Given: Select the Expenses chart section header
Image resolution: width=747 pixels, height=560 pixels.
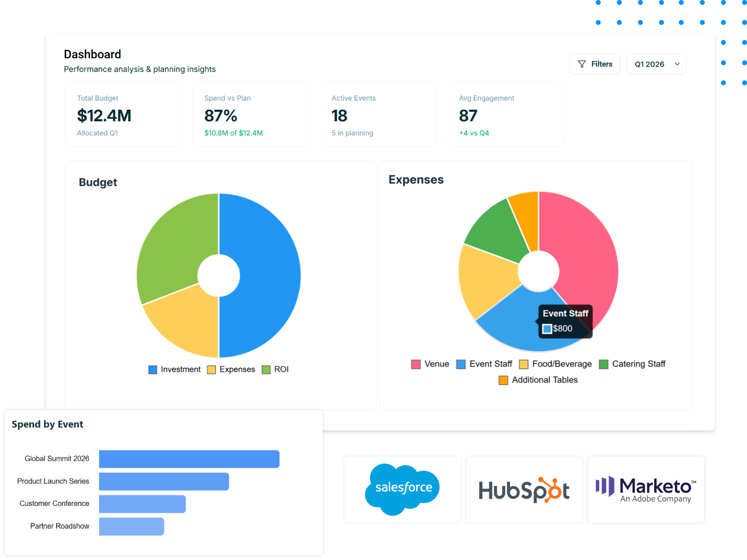Looking at the screenshot, I should point(416,180).
